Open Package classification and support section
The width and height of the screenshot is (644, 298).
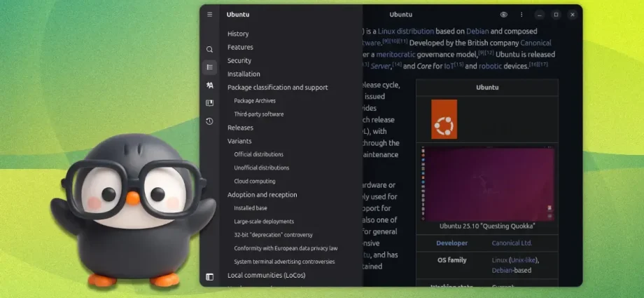coord(278,87)
